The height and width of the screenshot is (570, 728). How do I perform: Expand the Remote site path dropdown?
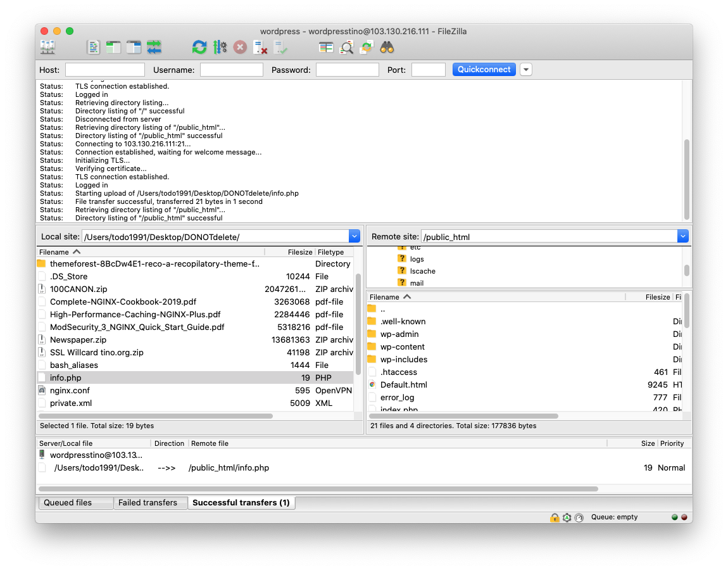682,236
